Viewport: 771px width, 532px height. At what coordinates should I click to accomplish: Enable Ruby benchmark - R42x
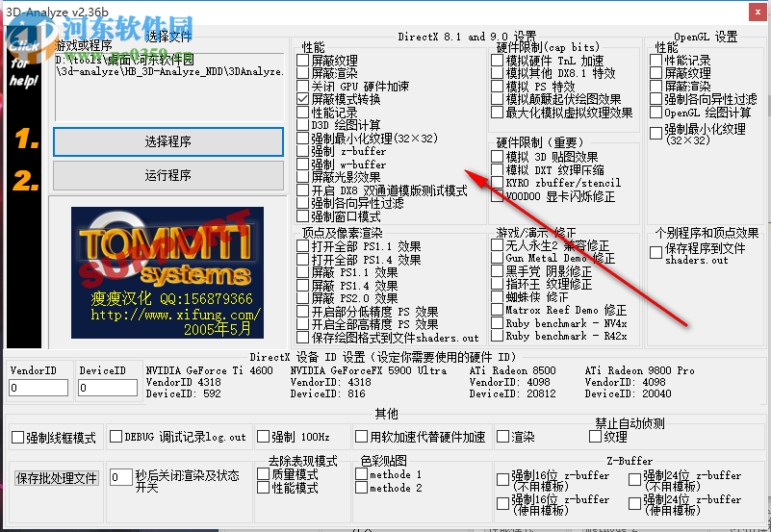pyautogui.click(x=497, y=336)
